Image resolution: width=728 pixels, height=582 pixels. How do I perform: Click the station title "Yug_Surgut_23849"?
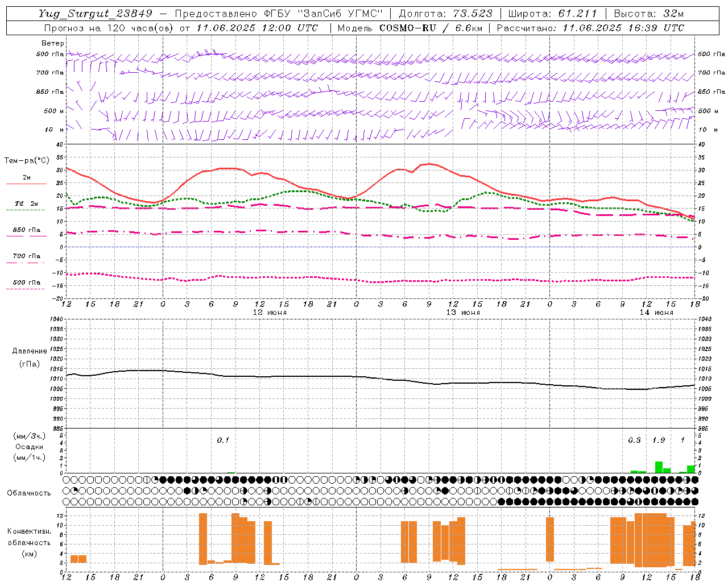[x=96, y=14]
